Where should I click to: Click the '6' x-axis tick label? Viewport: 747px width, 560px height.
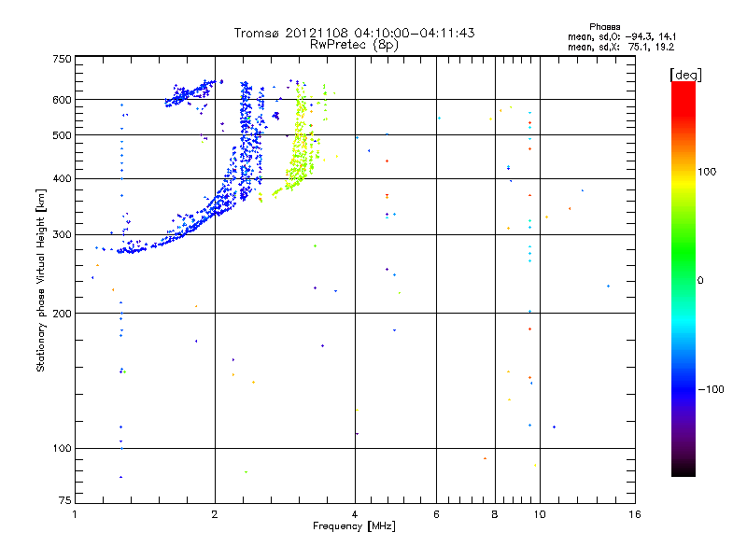coord(436,515)
